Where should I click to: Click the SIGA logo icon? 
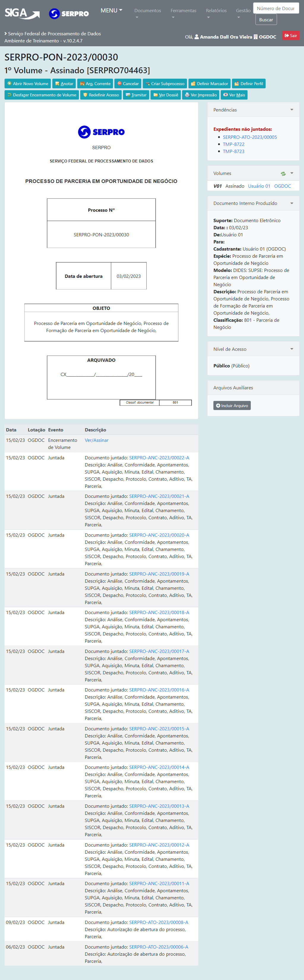point(22,14)
